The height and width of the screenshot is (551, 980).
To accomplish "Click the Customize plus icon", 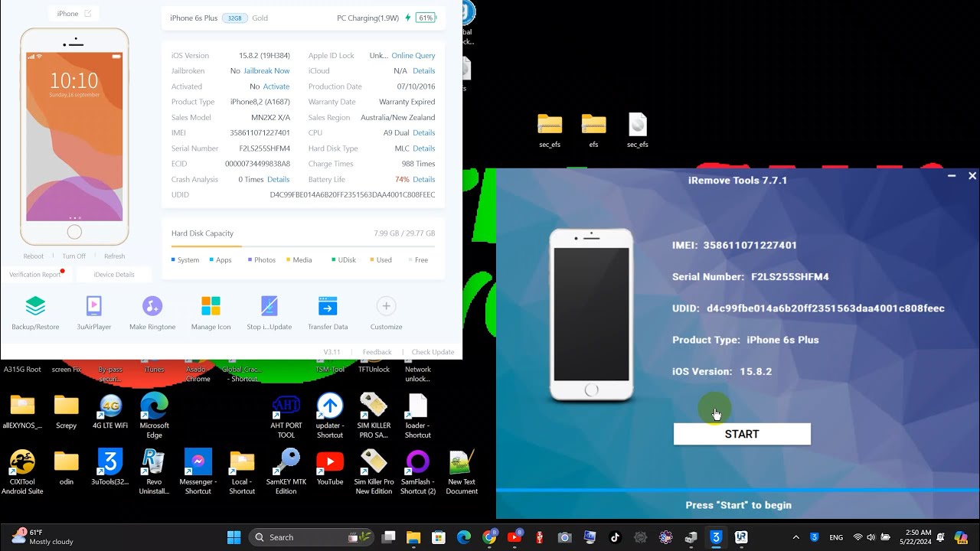I will click(x=386, y=306).
